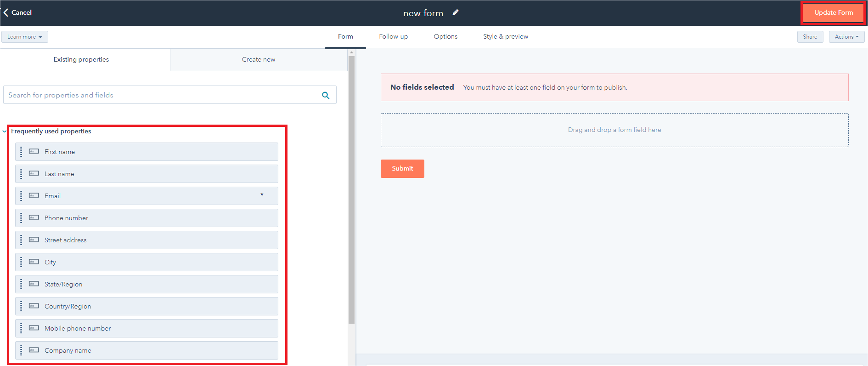
Task: Click the back chevron next to Cancel
Action: pos(6,12)
